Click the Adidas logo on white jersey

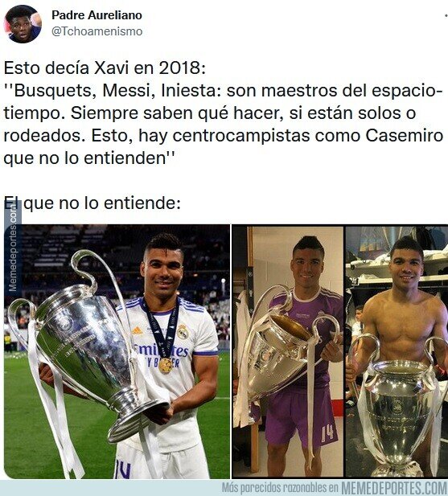tap(137, 330)
